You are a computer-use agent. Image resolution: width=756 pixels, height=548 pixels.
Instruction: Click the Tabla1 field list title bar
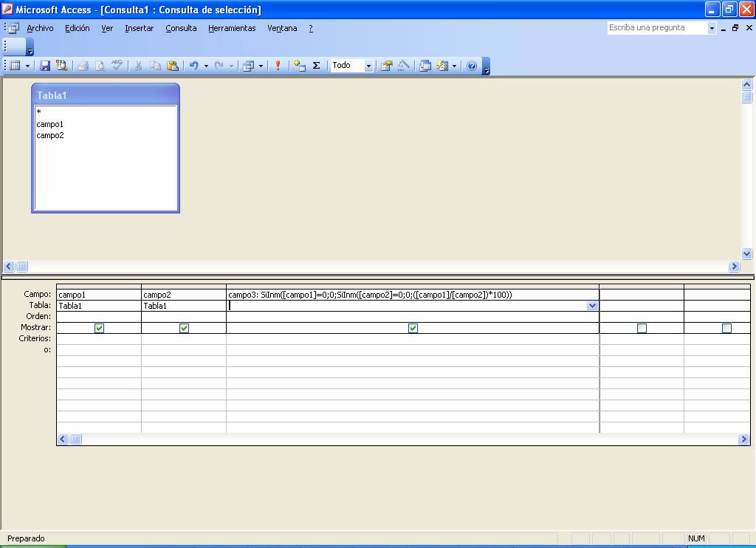pyautogui.click(x=106, y=95)
